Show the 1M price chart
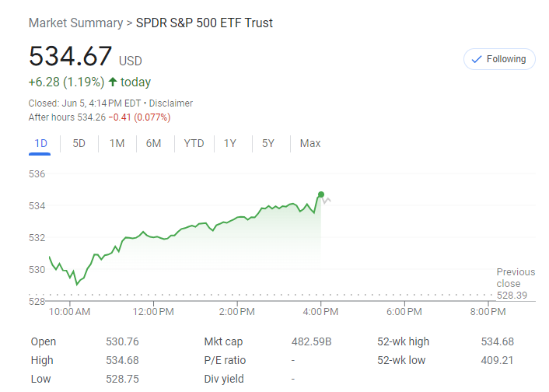This screenshot has width=549, height=392. coord(117,143)
